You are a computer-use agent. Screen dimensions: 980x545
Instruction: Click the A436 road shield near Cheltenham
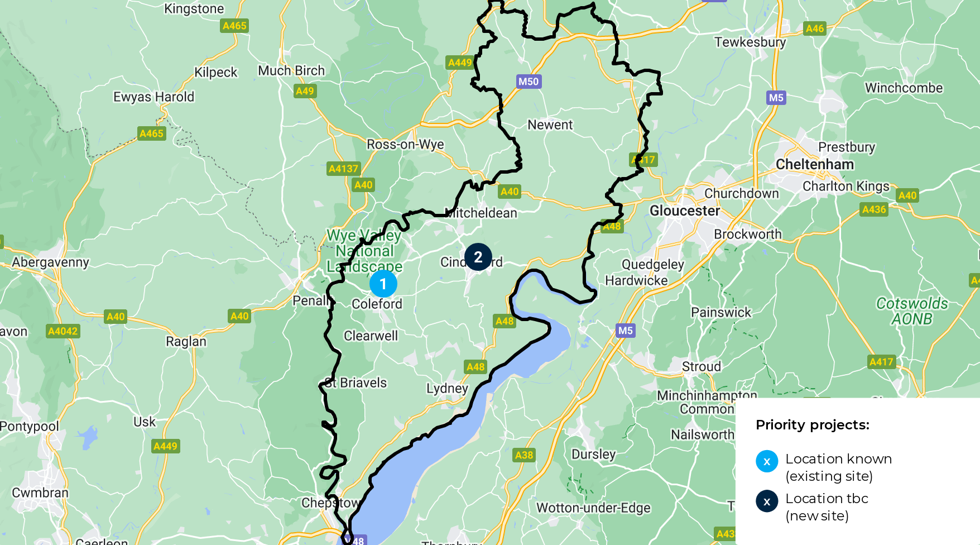click(x=874, y=209)
